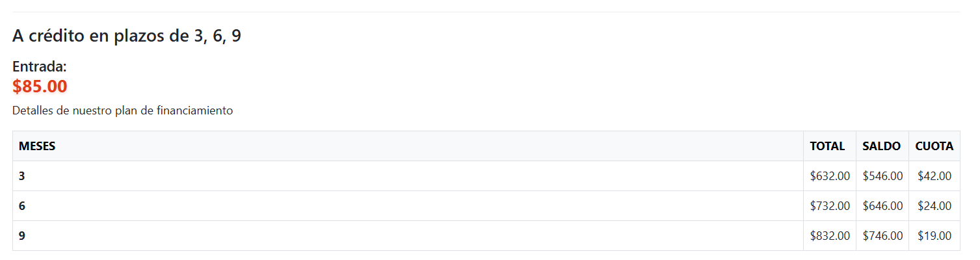Click the $19.00 cuota cell
The height and width of the screenshot is (260, 980).
934,236
